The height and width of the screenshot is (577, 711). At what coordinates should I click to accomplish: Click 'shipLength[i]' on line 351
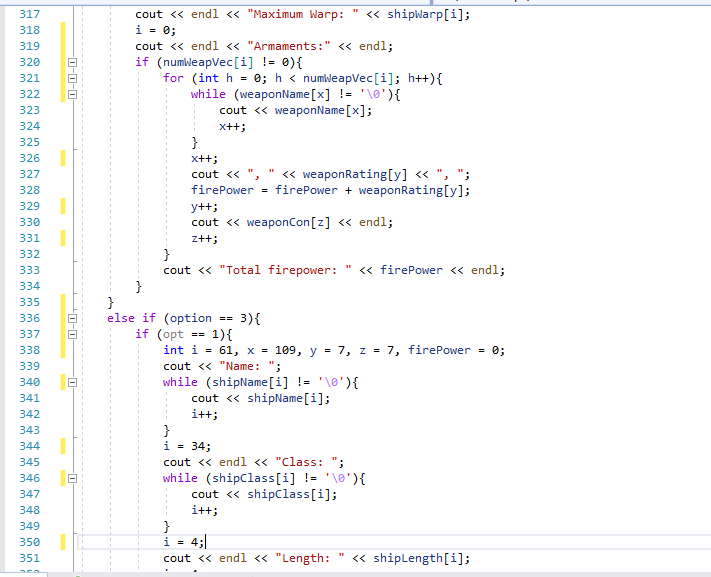(x=418, y=558)
